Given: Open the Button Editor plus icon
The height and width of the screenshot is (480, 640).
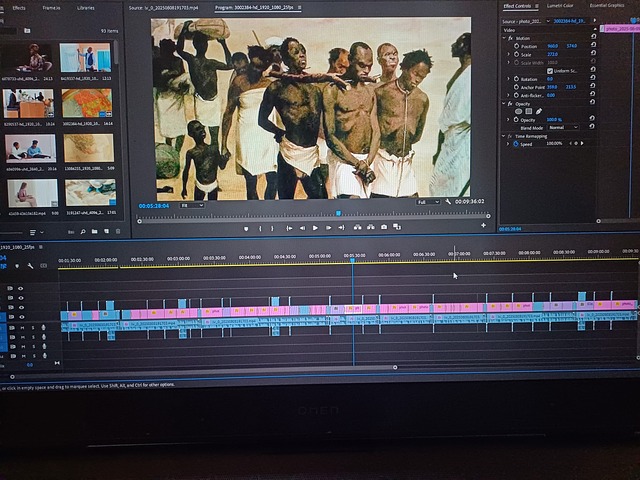Looking at the screenshot, I should [483, 225].
